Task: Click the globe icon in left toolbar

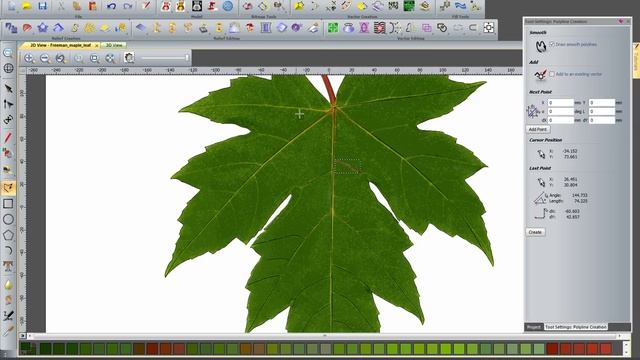Action: tap(8, 68)
